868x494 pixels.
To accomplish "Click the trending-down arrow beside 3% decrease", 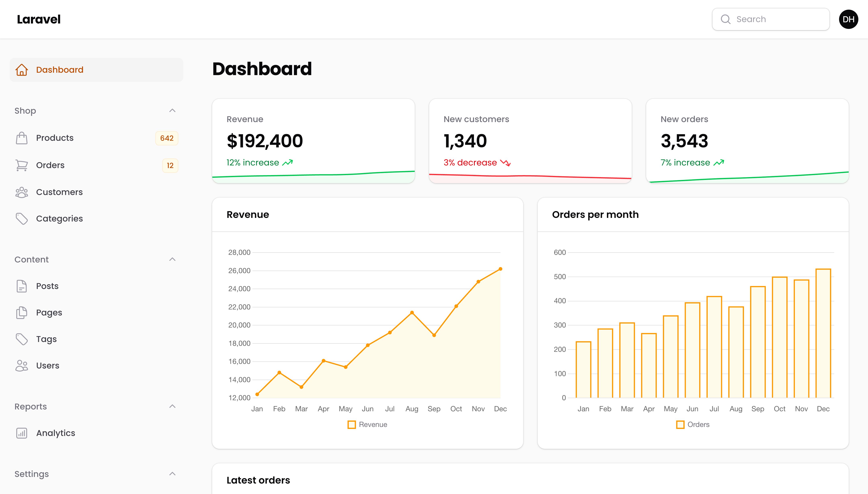I will [506, 163].
